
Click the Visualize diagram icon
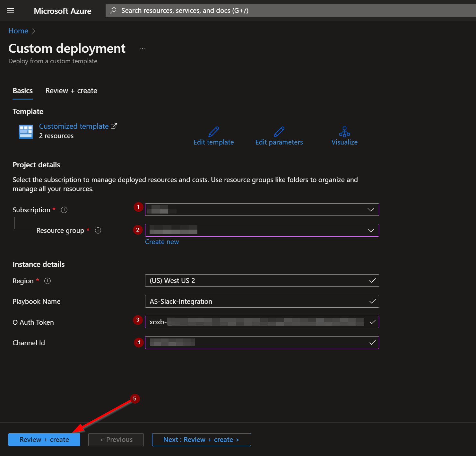click(x=344, y=132)
